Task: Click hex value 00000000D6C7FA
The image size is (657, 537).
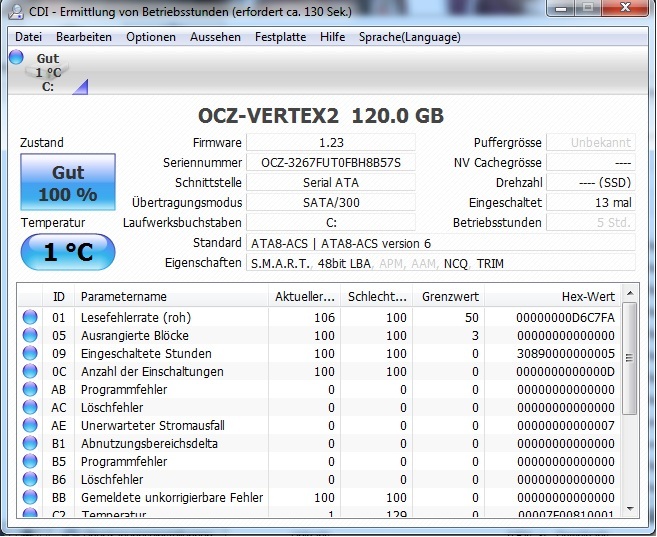Action: coord(566,318)
